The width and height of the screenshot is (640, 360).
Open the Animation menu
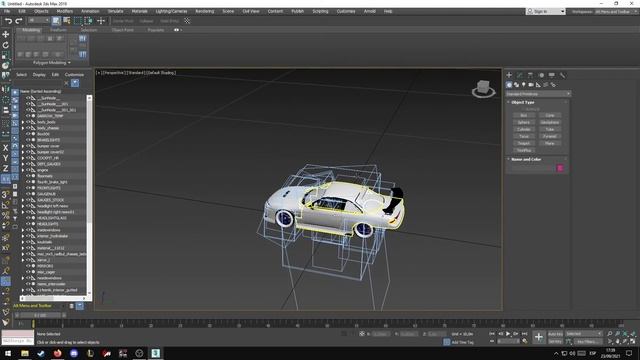[x=90, y=11]
